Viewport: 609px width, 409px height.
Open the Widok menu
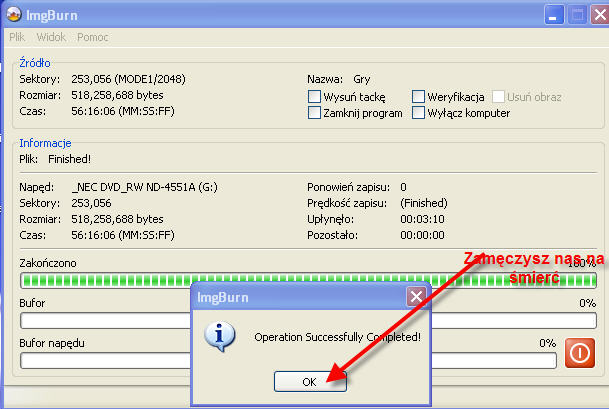[51, 37]
